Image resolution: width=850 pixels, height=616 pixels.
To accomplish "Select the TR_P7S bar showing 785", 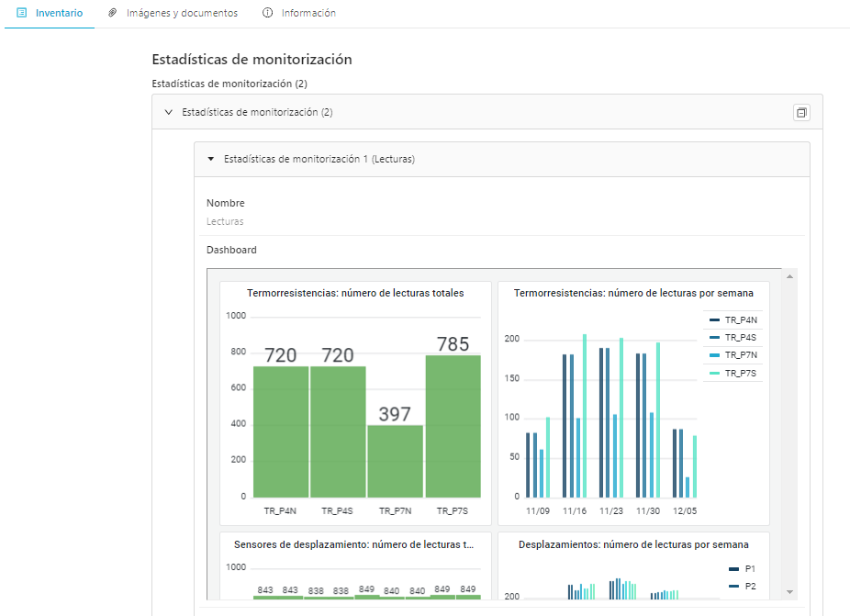I will point(453,426).
